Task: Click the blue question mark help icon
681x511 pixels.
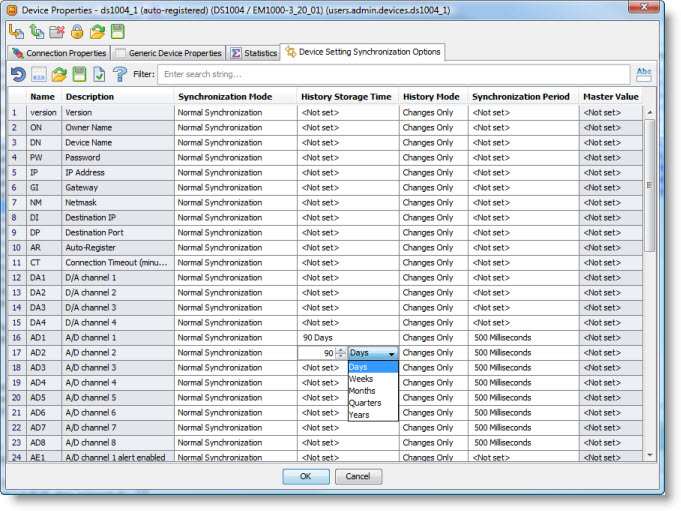Action: pyautogui.click(x=120, y=74)
